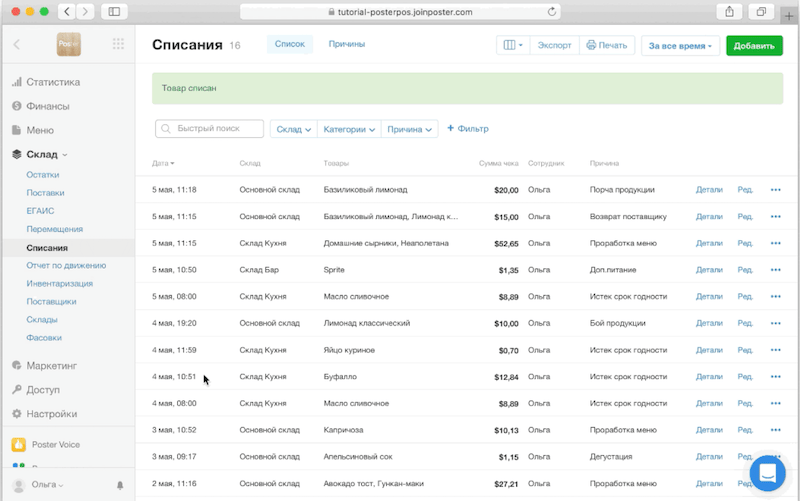The image size is (800, 501).
Task: Select the Список tab
Action: pyautogui.click(x=289, y=44)
